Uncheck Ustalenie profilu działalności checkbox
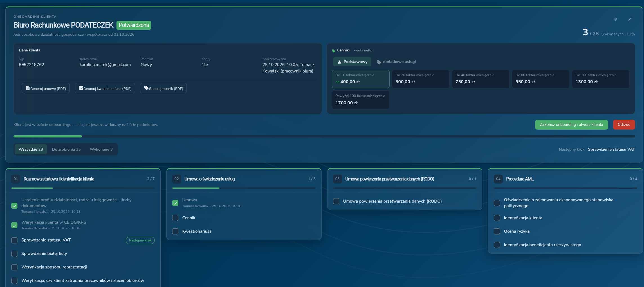644x287 pixels. 14,206
